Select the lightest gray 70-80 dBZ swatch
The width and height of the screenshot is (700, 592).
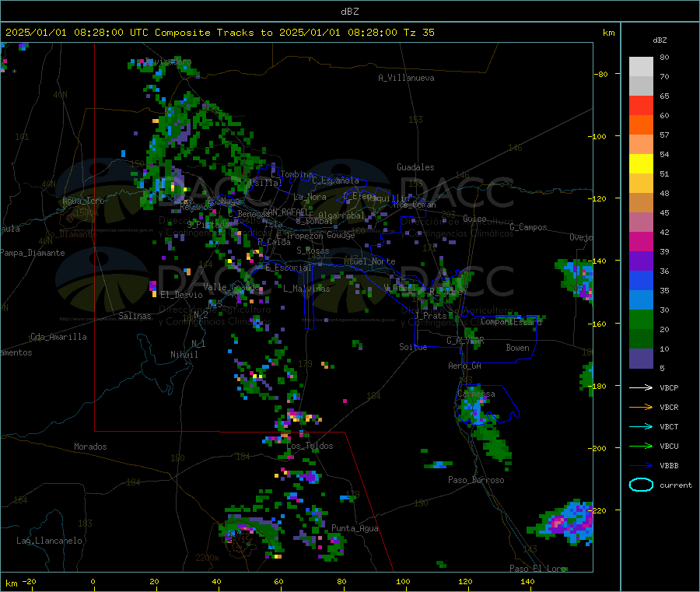(x=641, y=67)
